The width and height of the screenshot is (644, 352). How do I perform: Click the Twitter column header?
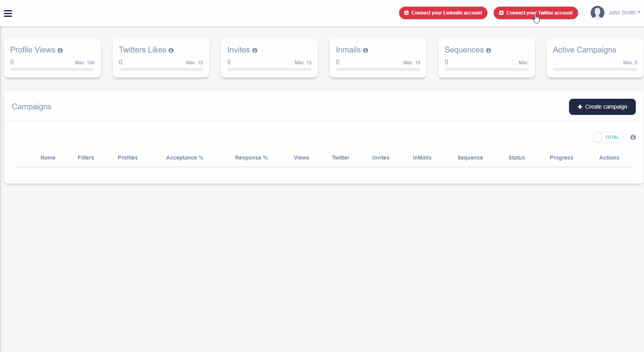pos(341,158)
